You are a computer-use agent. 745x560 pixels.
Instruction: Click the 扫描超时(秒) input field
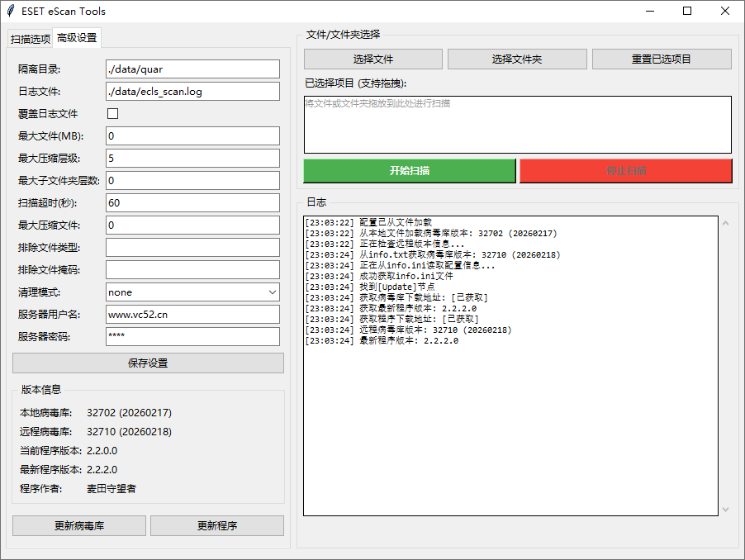pos(192,202)
